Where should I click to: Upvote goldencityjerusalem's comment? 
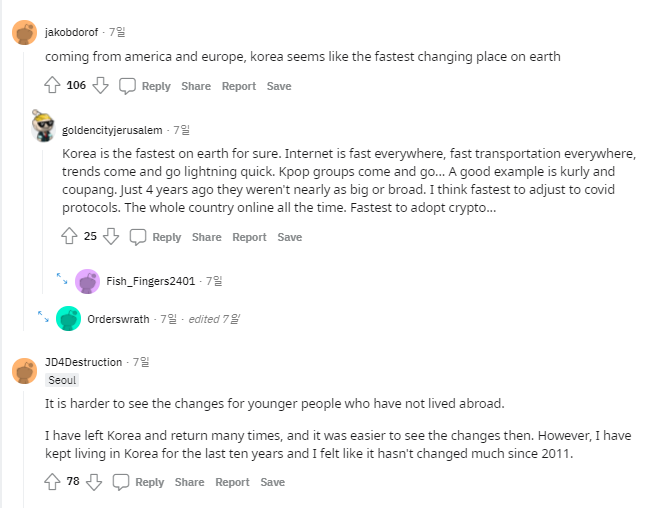(x=69, y=236)
